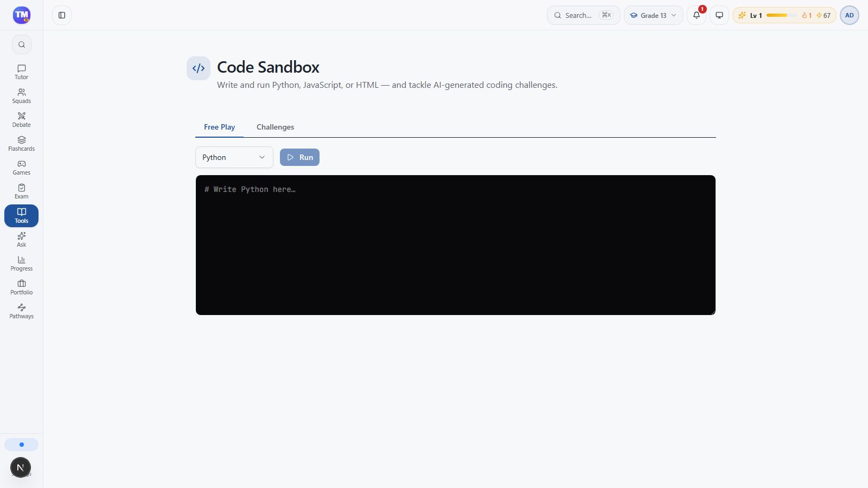The width and height of the screenshot is (868, 488).
Task: Click the monitor display icon
Action: coord(719,15)
